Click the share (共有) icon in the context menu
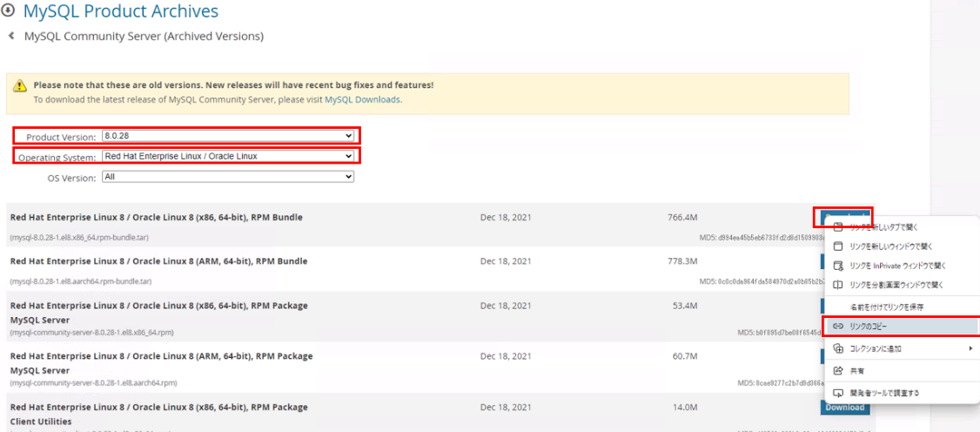The image size is (980, 432). coord(838,371)
